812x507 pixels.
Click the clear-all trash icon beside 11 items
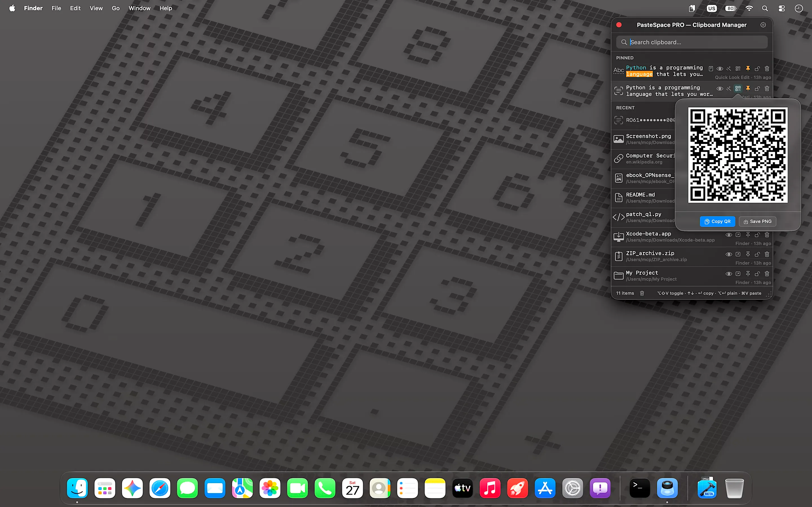click(x=642, y=293)
